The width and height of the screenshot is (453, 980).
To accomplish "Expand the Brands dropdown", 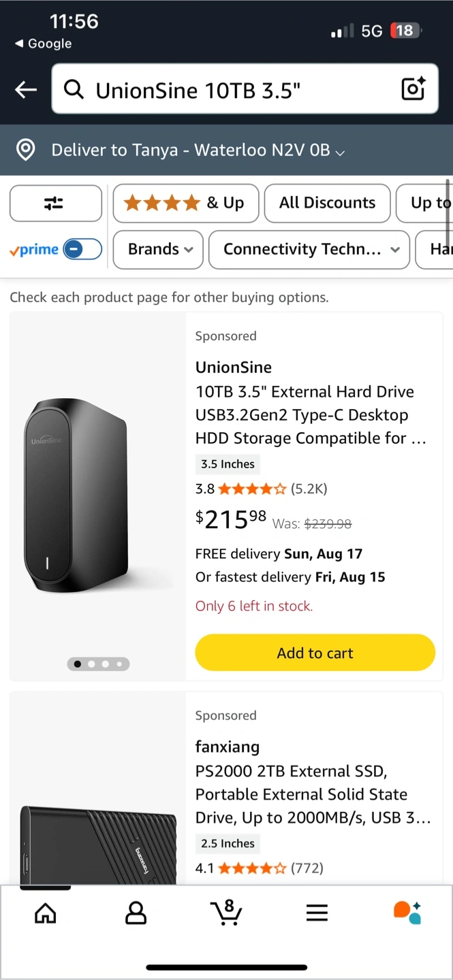I will point(161,250).
